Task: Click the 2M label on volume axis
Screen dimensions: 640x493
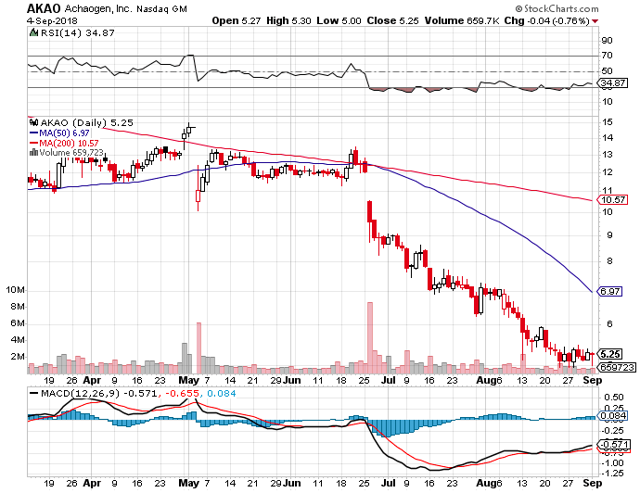Action: [18, 357]
